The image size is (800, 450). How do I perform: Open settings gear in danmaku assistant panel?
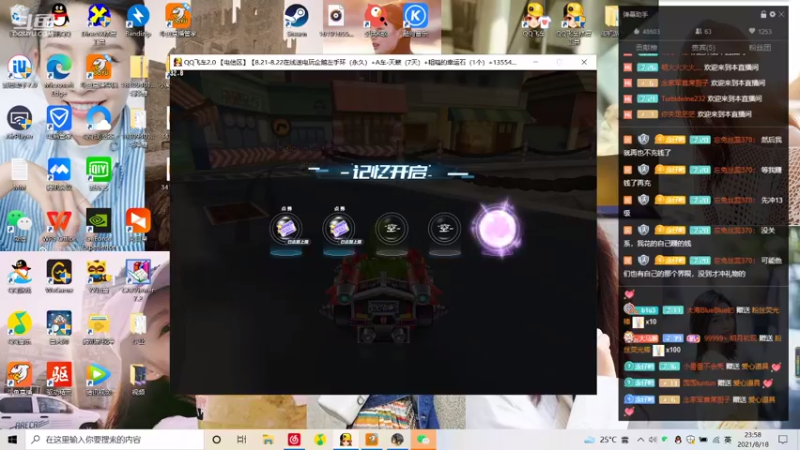[x=772, y=14]
